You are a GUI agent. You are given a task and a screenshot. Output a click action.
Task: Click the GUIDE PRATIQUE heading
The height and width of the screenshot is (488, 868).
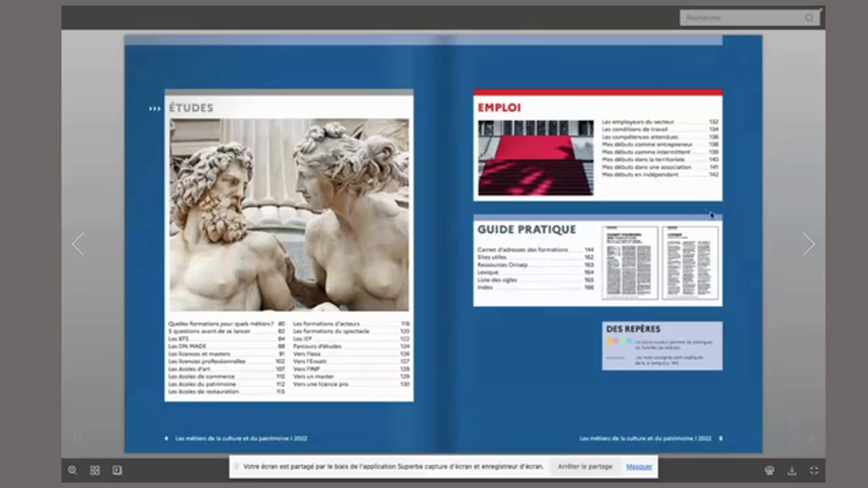(x=527, y=229)
